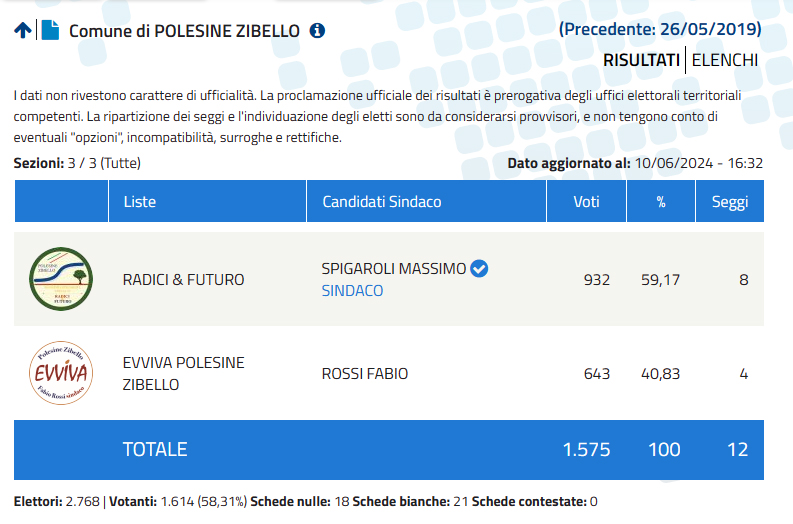The height and width of the screenshot is (524, 793).
Task: Select candidate SPIGAROLI MASSIMO
Action: [394, 269]
